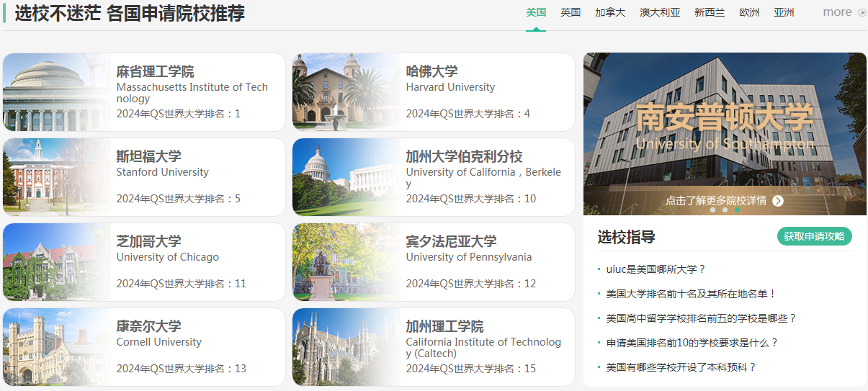This screenshot has height=391, width=868.
Task: Click the arrow icon after 点击了解更多院校详情
Action: pos(778,201)
